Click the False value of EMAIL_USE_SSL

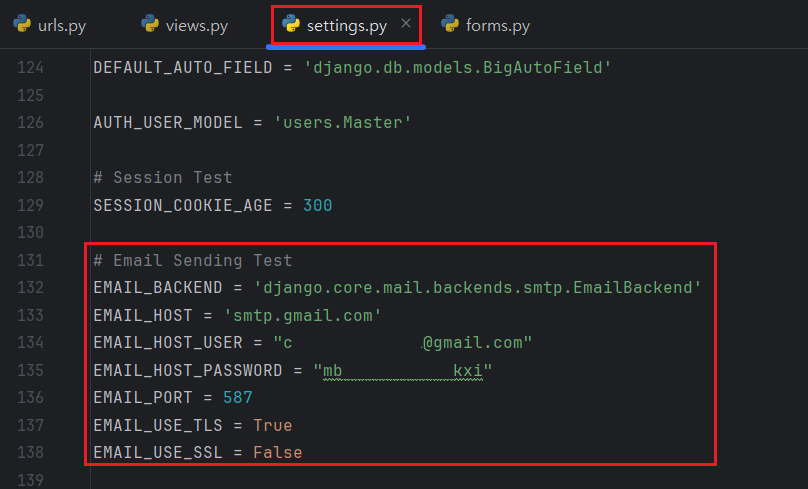tap(277, 452)
